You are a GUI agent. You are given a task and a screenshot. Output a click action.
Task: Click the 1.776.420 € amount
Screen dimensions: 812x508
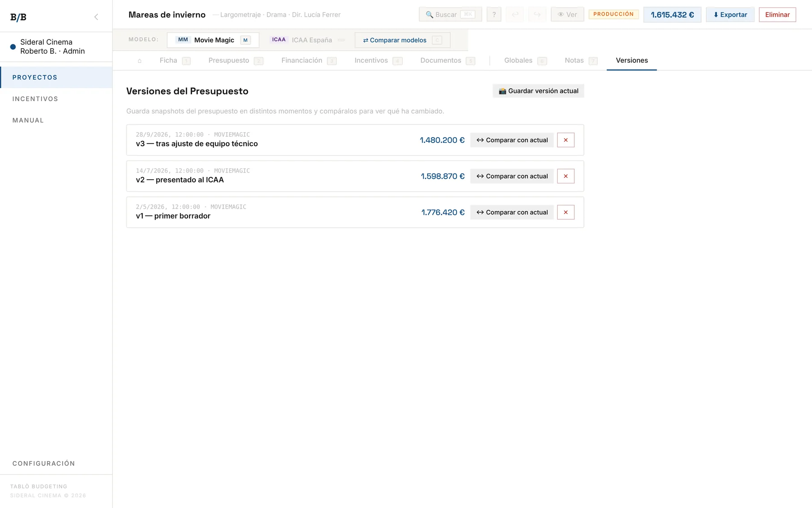(x=443, y=212)
